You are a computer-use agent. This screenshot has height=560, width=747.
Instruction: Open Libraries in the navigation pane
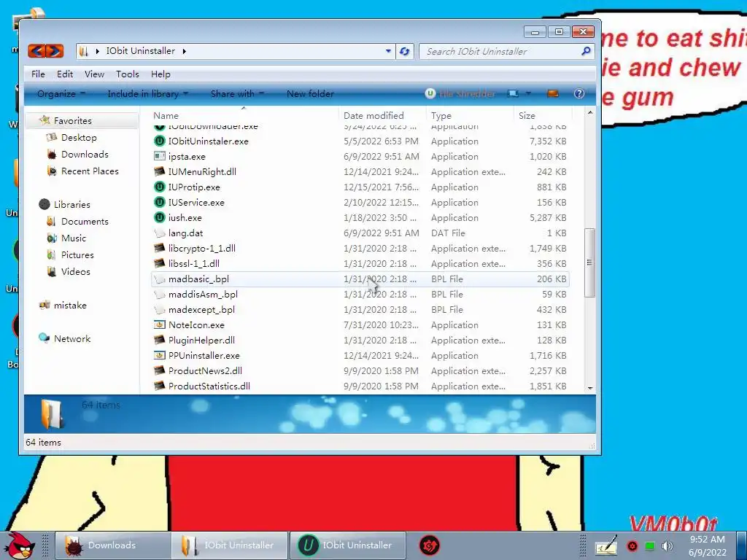[x=71, y=204]
